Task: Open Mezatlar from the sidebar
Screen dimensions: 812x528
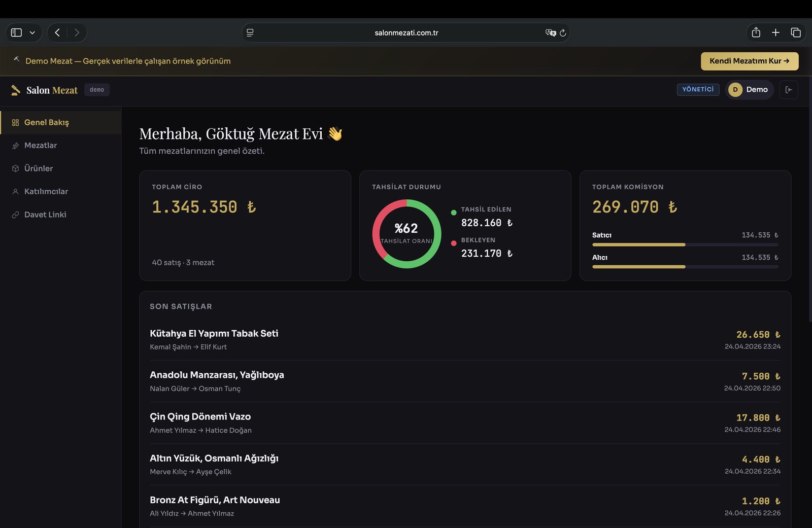Action: pyautogui.click(x=60, y=146)
